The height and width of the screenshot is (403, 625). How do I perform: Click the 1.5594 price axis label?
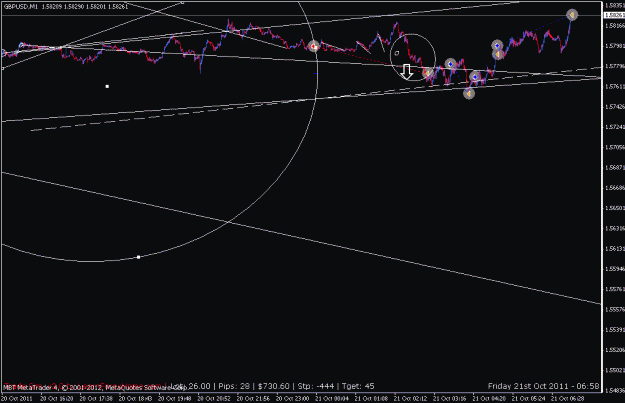(x=615, y=269)
